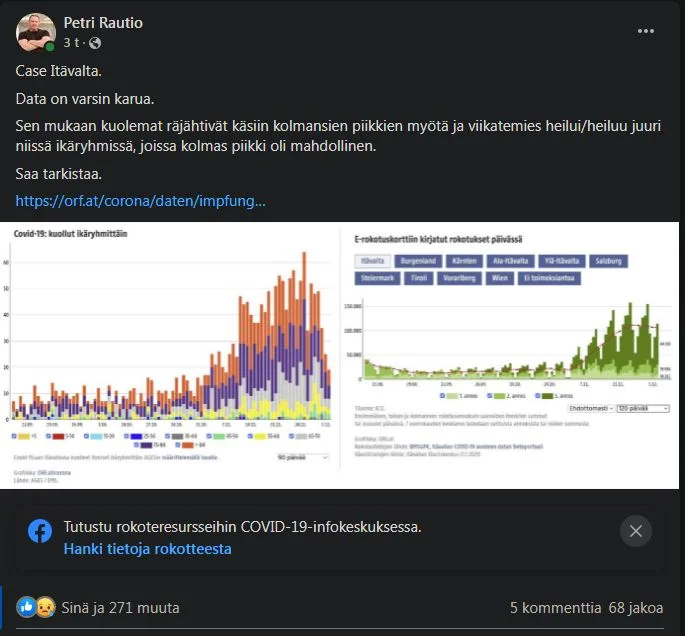The width and height of the screenshot is (685, 636).
Task: Click the sad face reaction icon
Action: coord(45,607)
